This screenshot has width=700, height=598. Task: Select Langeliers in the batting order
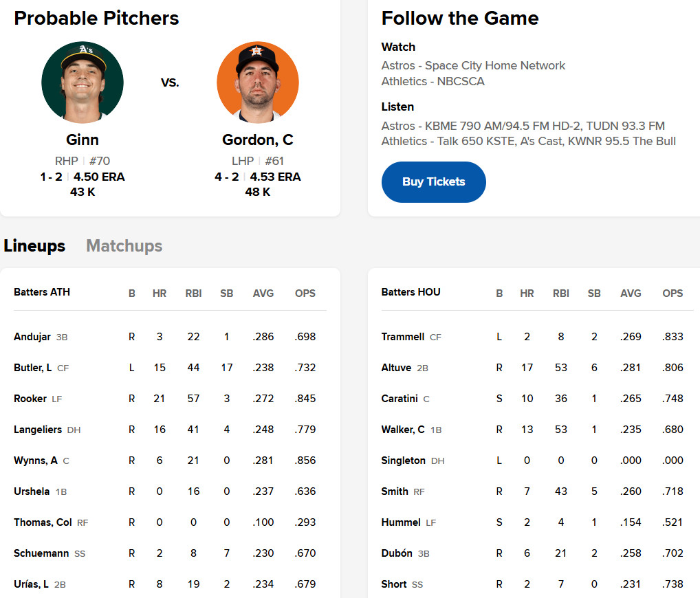39,430
